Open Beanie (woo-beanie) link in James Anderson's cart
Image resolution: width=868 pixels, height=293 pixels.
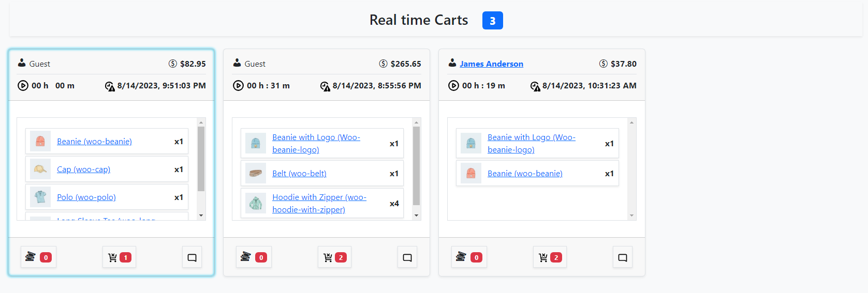pyautogui.click(x=525, y=174)
